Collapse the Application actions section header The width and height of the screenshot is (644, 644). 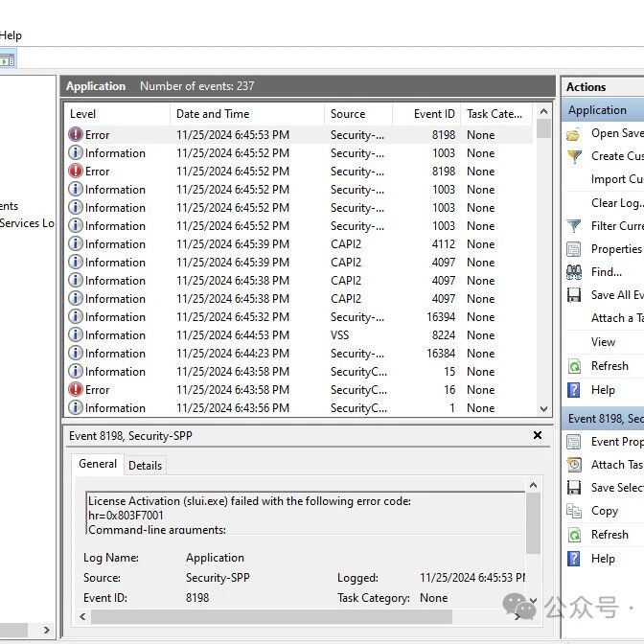tap(603, 110)
